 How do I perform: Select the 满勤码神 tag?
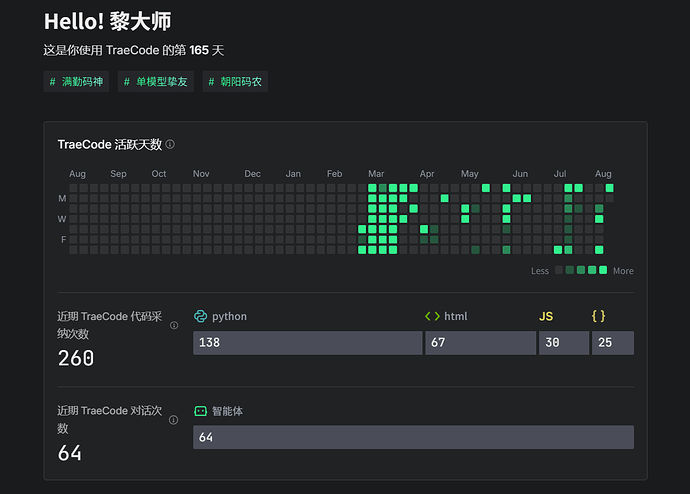76,81
